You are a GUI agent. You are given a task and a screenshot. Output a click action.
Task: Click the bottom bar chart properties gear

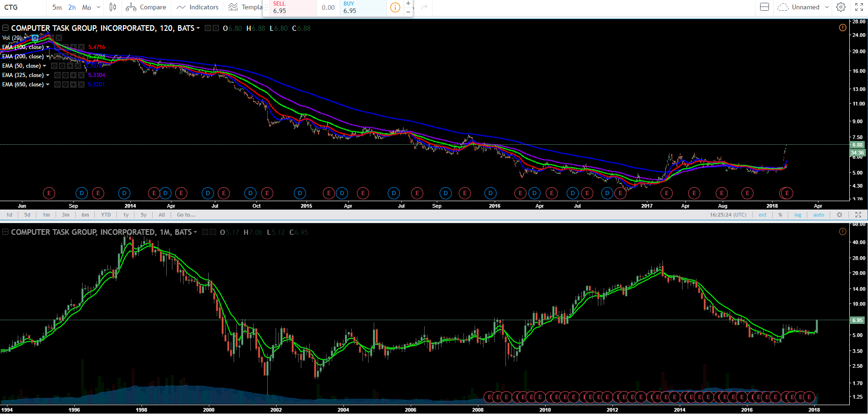(x=840, y=215)
